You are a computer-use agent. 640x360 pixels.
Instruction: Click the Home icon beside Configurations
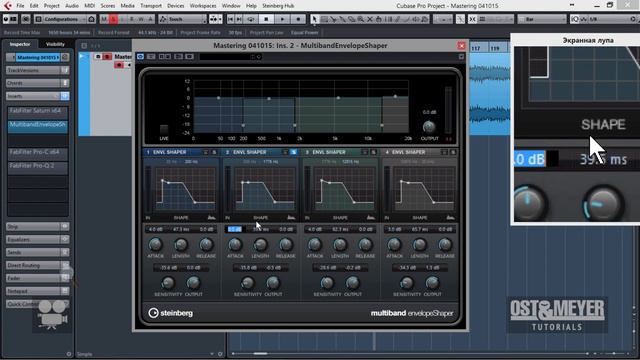(x=91, y=19)
